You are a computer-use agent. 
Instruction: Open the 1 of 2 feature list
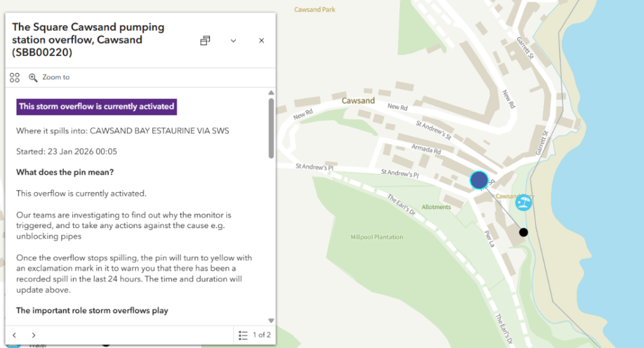[x=255, y=335]
